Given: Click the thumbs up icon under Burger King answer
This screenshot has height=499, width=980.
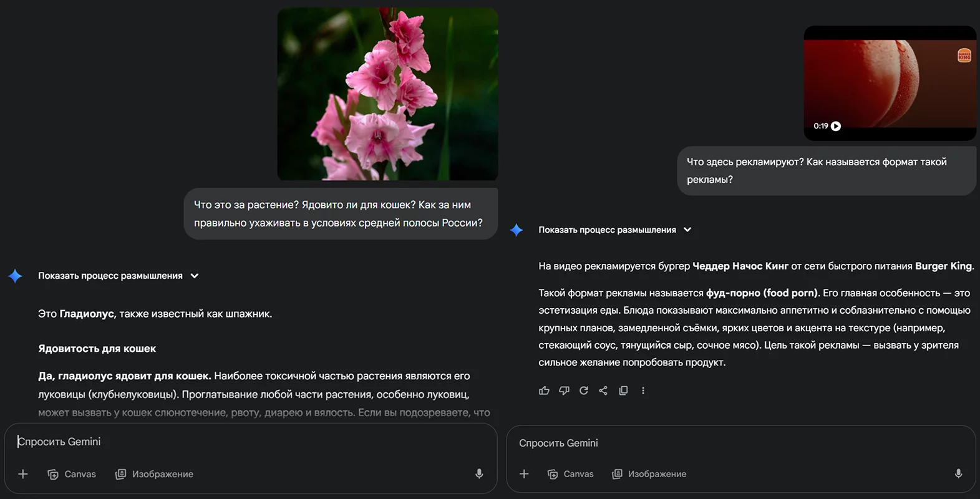Looking at the screenshot, I should click(x=544, y=390).
